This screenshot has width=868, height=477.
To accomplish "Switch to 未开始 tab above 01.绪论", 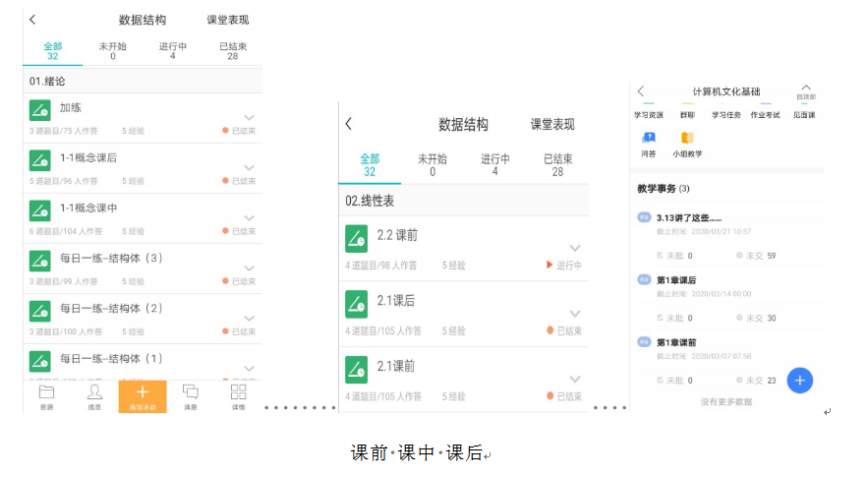I will (112, 50).
